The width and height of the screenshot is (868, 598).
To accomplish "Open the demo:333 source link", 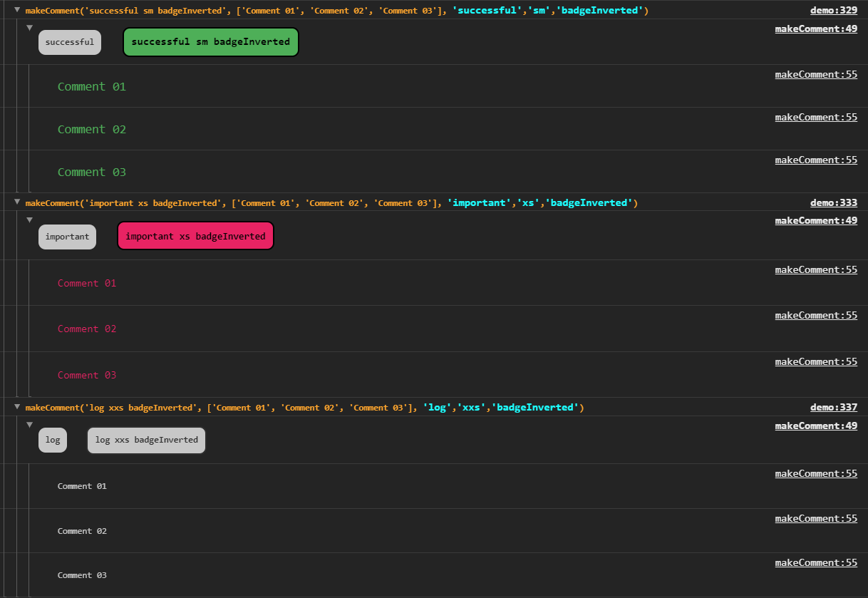I will [x=834, y=202].
